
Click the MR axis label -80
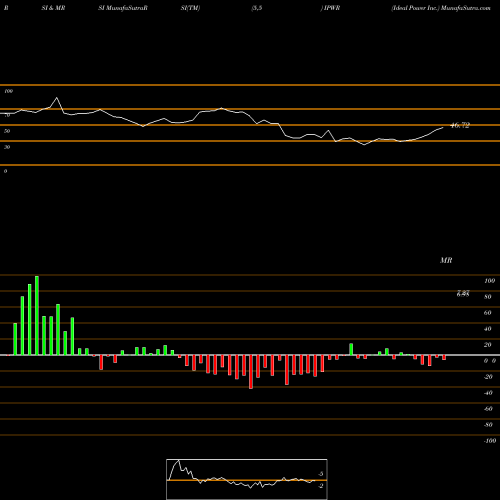coord(488,425)
